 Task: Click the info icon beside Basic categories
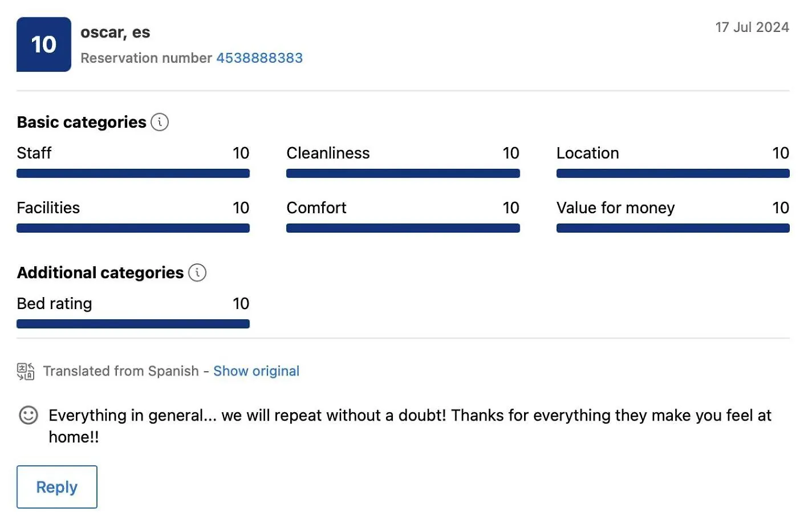[x=160, y=122]
